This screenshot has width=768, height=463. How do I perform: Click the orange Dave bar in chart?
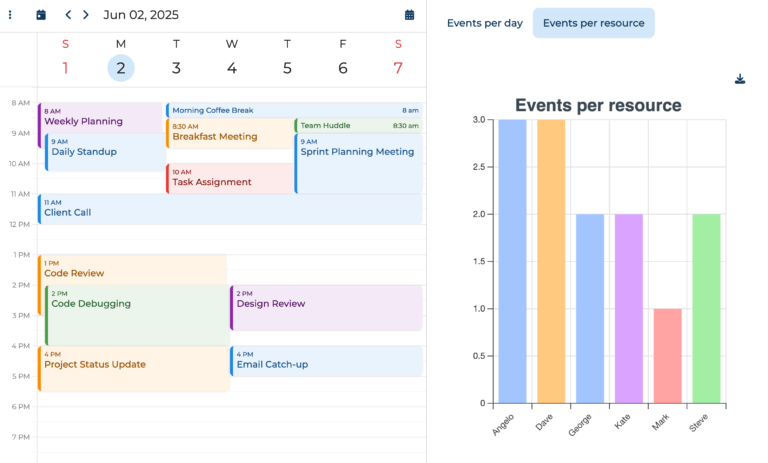pos(551,261)
